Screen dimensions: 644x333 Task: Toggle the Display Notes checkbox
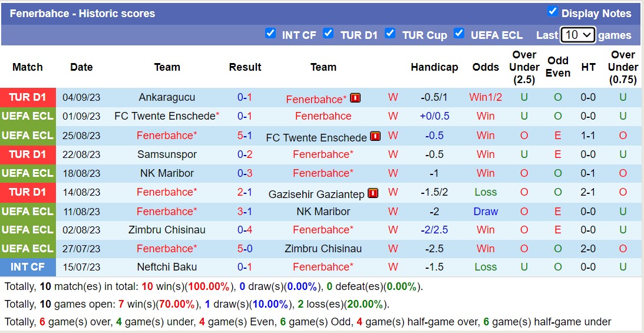point(552,11)
